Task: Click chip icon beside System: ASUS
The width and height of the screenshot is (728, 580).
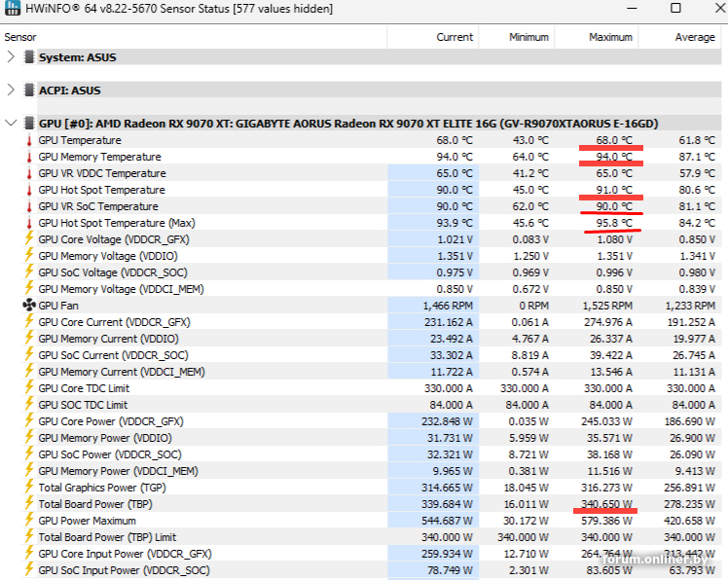Action: [29, 57]
